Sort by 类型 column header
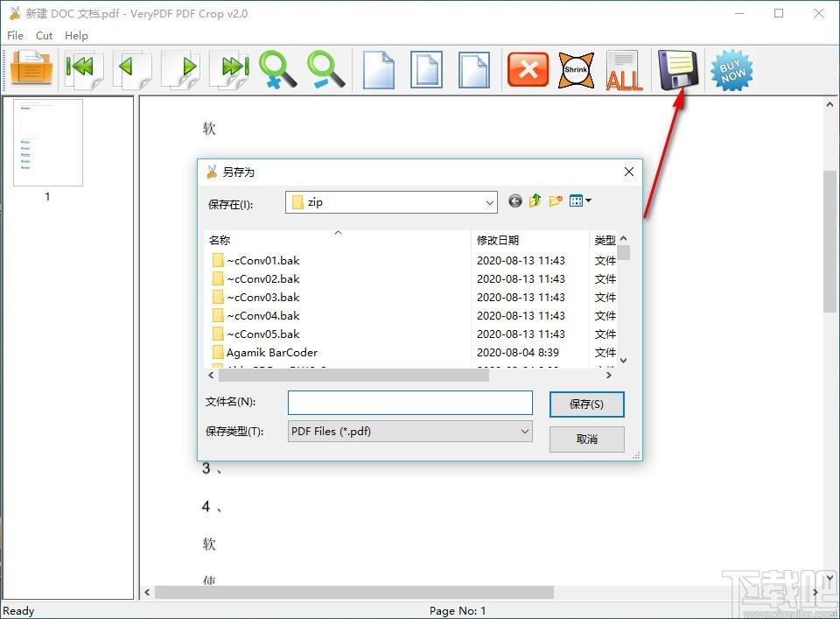The width and height of the screenshot is (840, 619). click(x=605, y=240)
